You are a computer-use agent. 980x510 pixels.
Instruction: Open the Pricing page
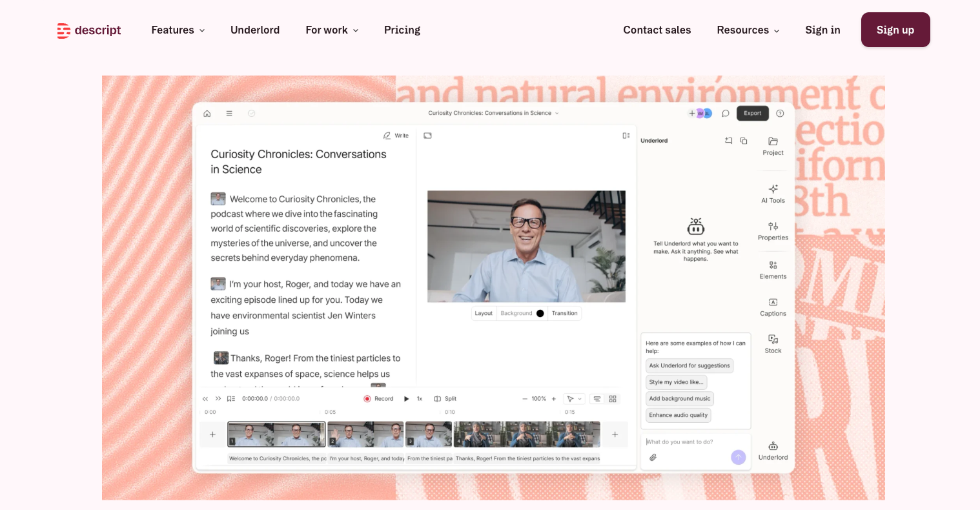402,30
